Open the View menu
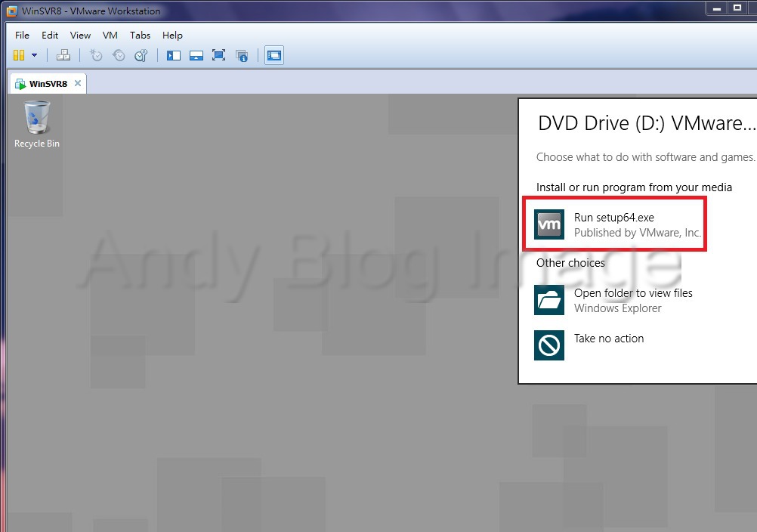Screen dimensions: 757x532 click(x=80, y=36)
